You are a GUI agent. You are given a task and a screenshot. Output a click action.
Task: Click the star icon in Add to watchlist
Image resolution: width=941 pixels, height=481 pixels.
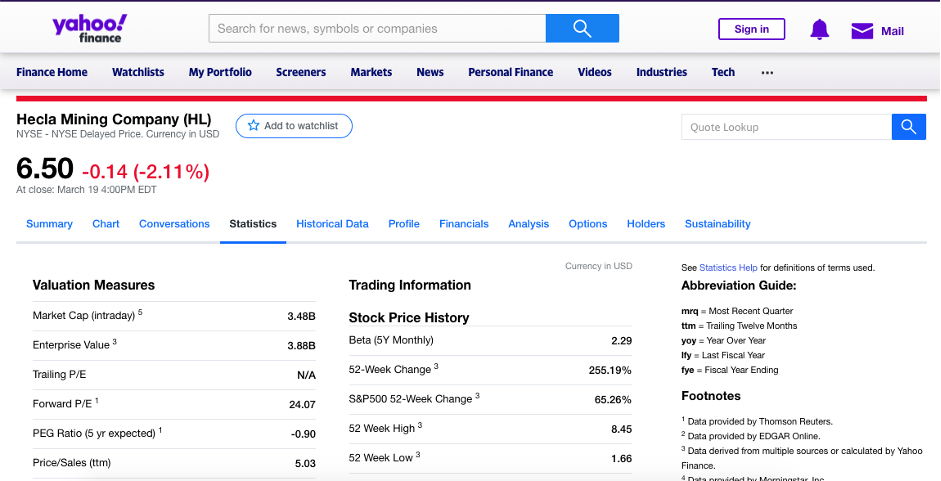(x=254, y=126)
